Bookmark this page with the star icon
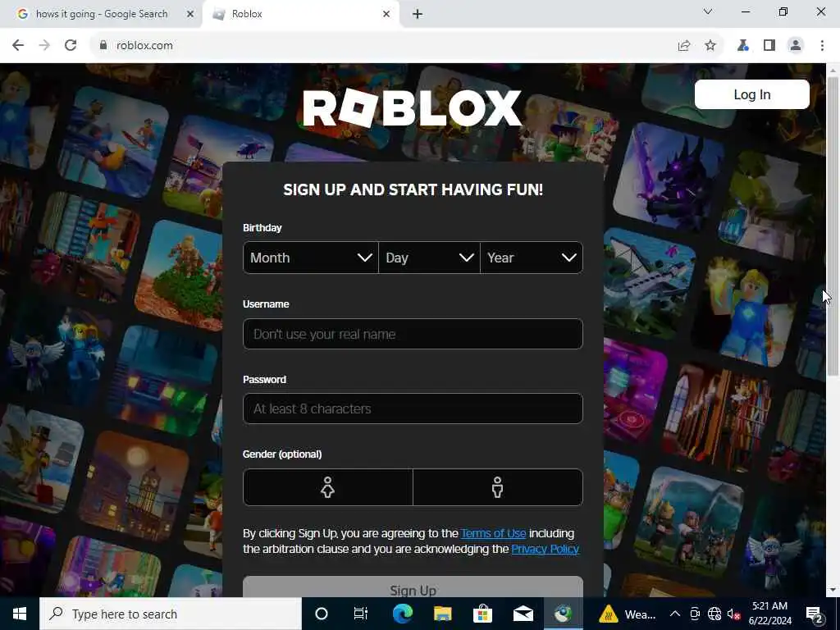Viewport: 840px width, 630px height. pyautogui.click(x=710, y=46)
